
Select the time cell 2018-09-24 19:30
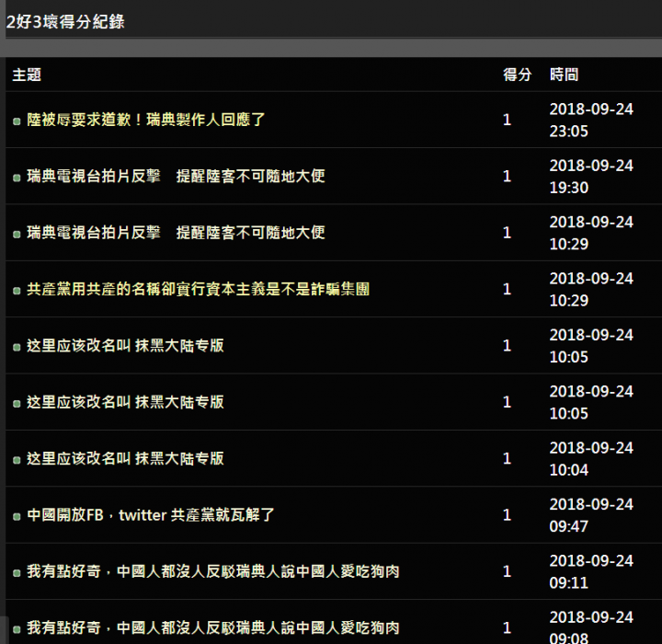tap(591, 177)
